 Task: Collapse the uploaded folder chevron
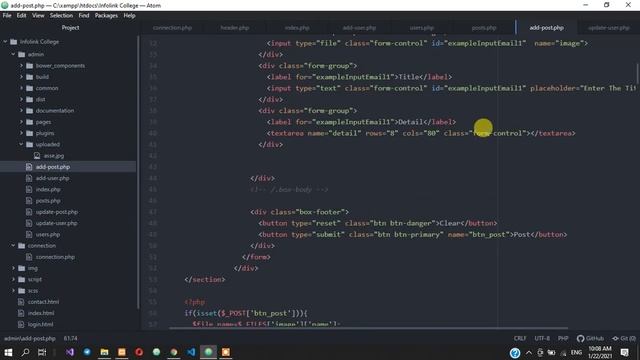click(x=21, y=144)
